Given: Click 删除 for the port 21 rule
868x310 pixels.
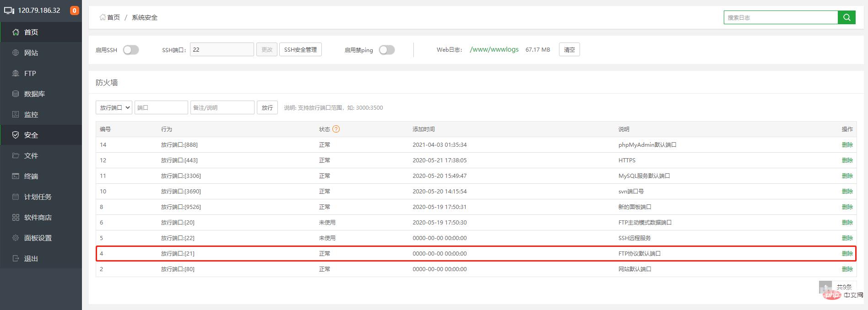Looking at the screenshot, I should point(847,253).
